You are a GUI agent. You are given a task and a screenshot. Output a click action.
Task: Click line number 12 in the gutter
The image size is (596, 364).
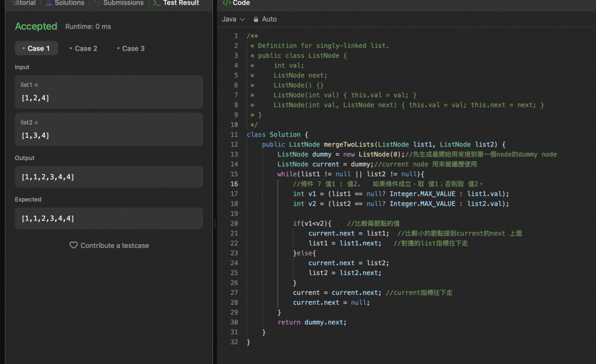[234, 144]
